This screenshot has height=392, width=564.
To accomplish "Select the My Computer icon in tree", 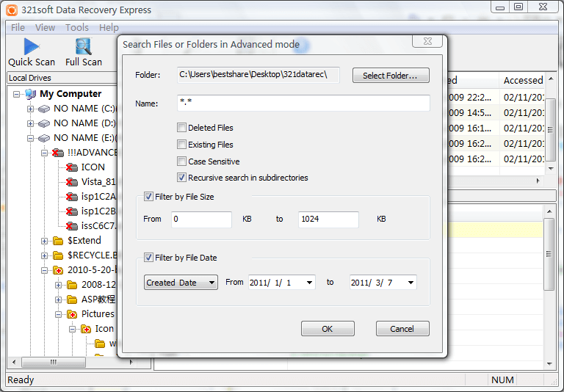I will [x=31, y=94].
